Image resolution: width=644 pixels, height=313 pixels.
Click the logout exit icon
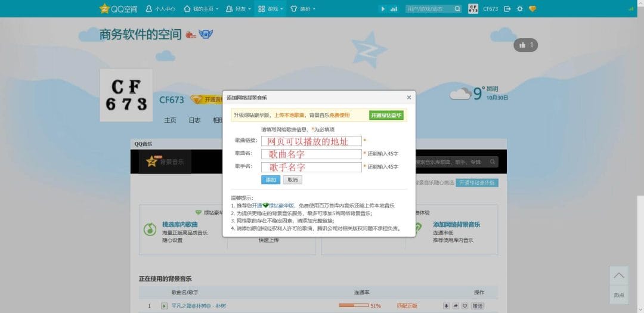tap(507, 8)
